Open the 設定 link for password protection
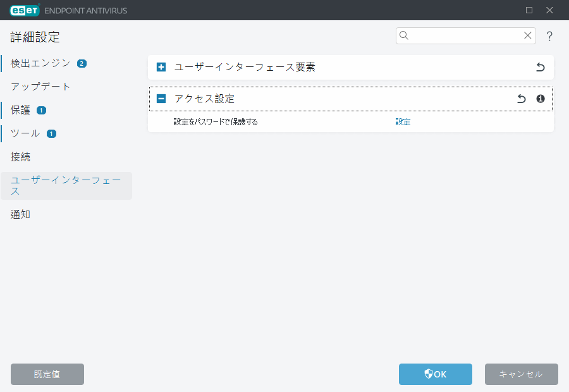Viewport: 569px width, 392px height. (x=403, y=121)
